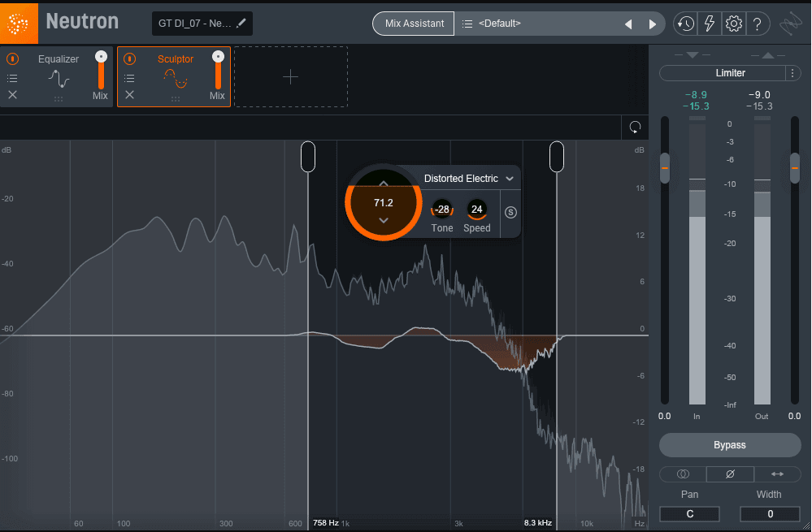Toggle the Sculptor module power button
The height and width of the screenshot is (532, 812).
pyautogui.click(x=130, y=59)
